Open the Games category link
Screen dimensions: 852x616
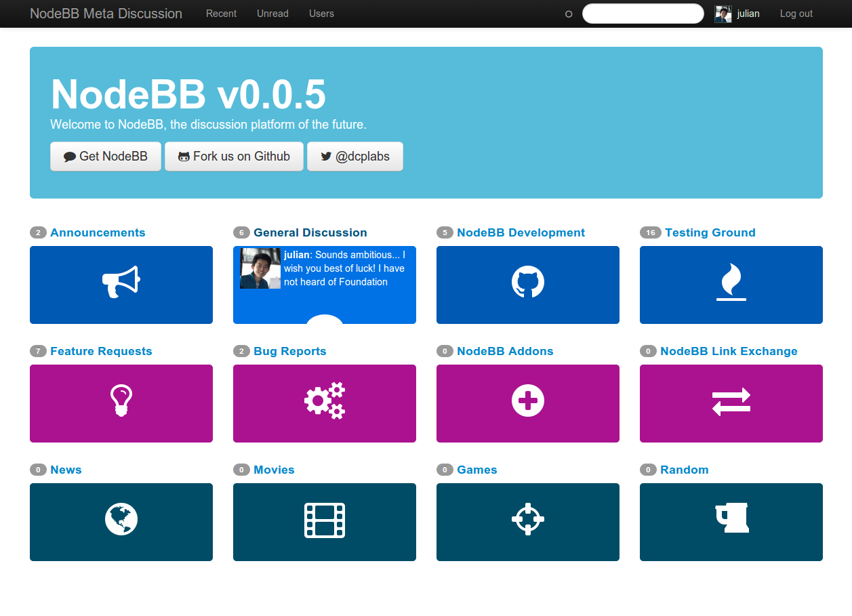point(477,470)
